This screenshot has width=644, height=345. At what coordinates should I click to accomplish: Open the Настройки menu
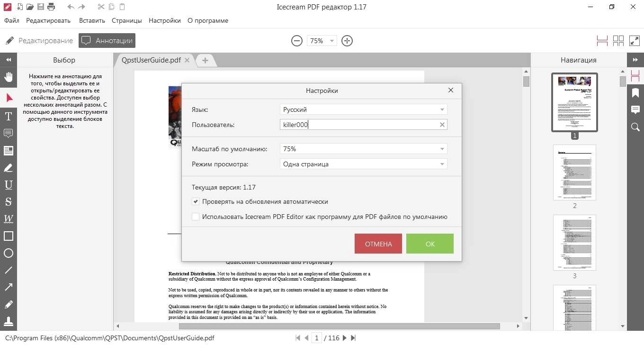tap(165, 20)
